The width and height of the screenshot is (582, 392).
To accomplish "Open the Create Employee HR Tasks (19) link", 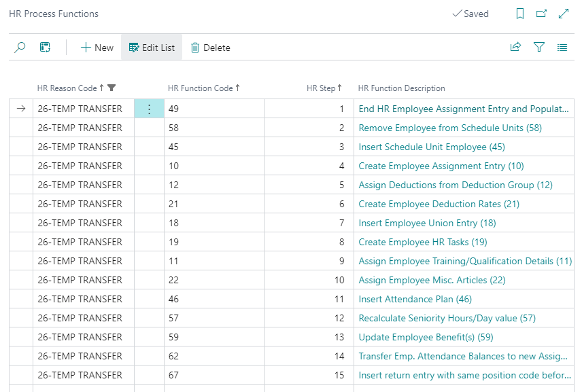I will click(x=409, y=242).
